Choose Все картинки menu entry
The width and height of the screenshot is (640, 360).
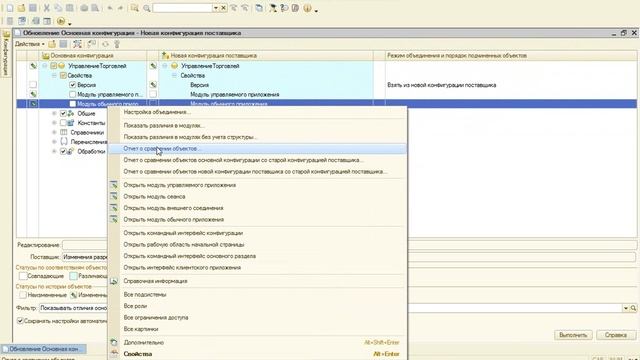[x=257, y=329]
